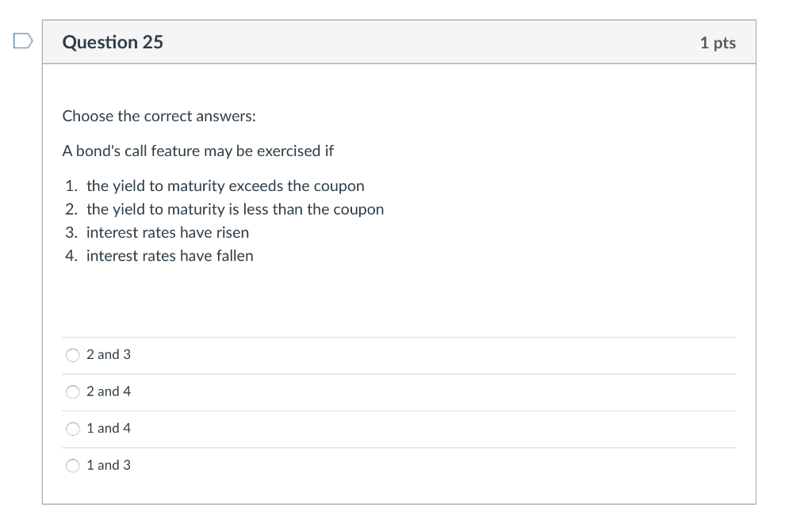
Task: Flag Question 25 with the bookmark icon
Action: (x=22, y=41)
